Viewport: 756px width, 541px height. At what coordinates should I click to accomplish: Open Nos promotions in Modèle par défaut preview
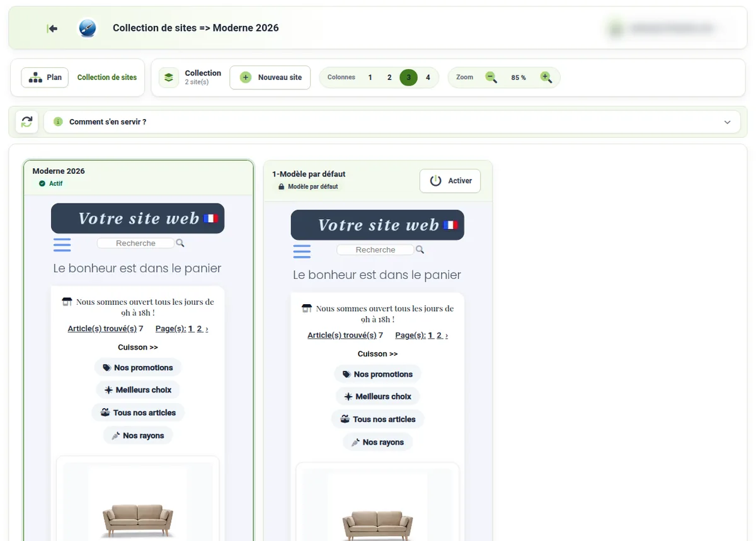click(x=377, y=374)
